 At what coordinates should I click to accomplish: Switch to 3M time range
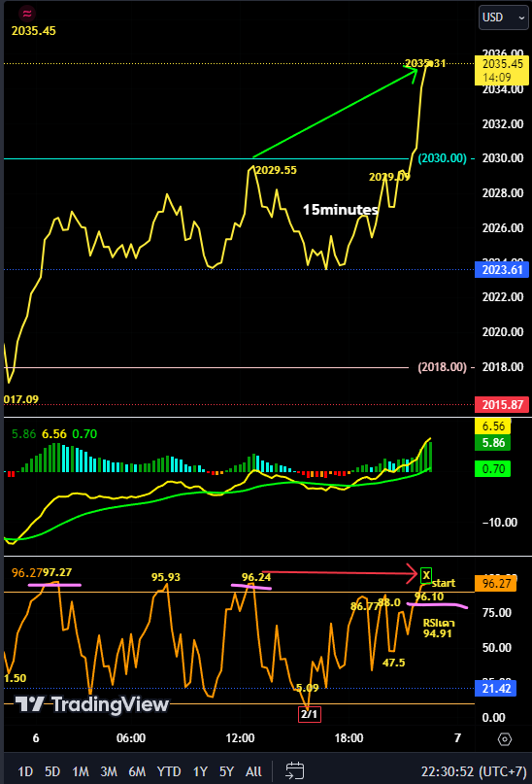(109, 771)
